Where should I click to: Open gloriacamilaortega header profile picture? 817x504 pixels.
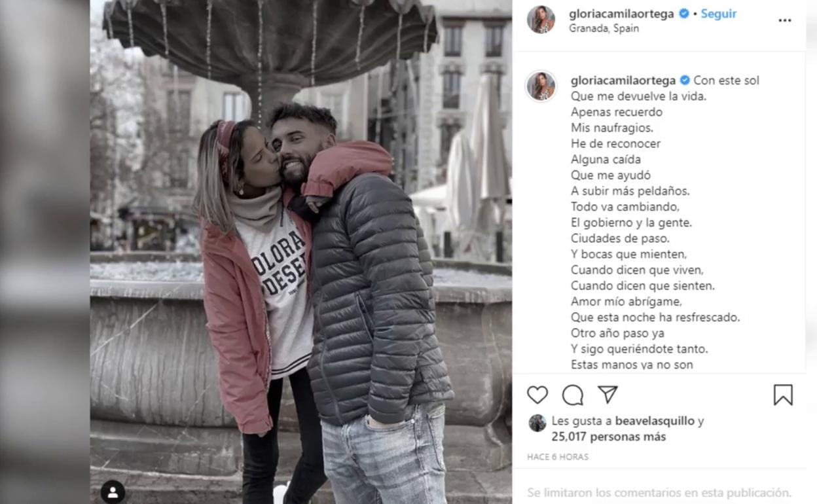[541, 20]
